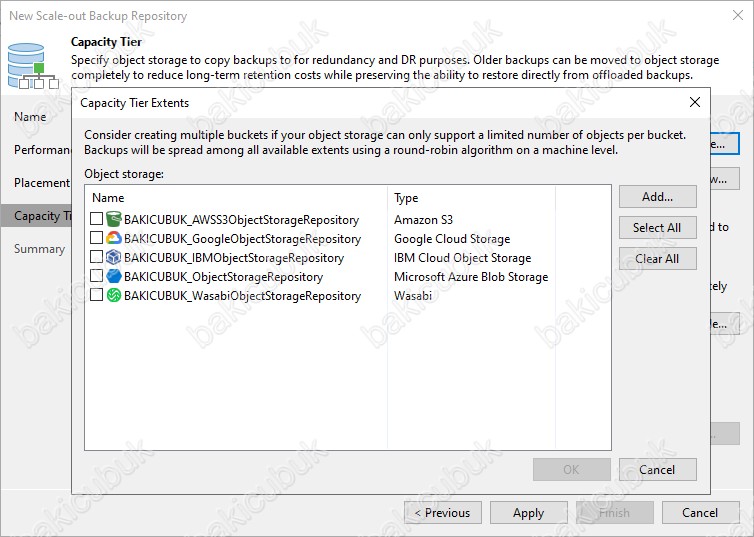Click the wizard Apply button

pos(528,513)
